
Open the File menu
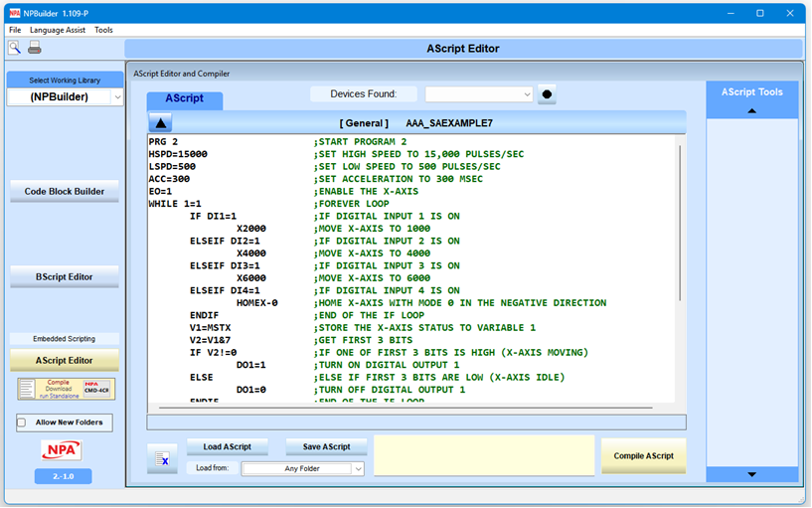point(15,30)
